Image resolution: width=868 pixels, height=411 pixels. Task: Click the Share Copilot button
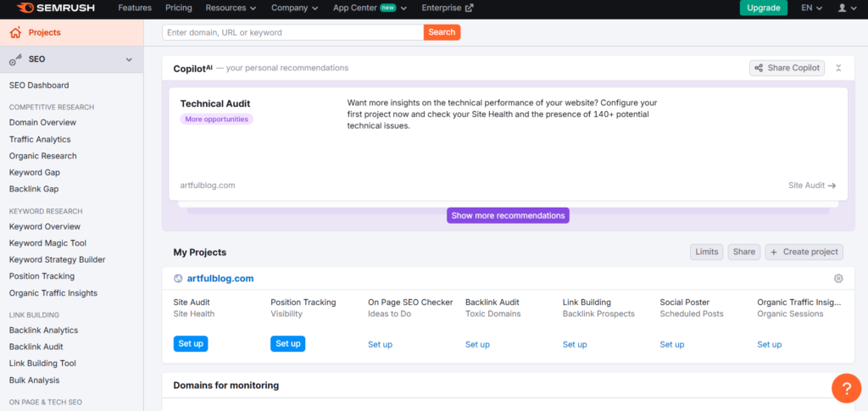[x=787, y=68]
